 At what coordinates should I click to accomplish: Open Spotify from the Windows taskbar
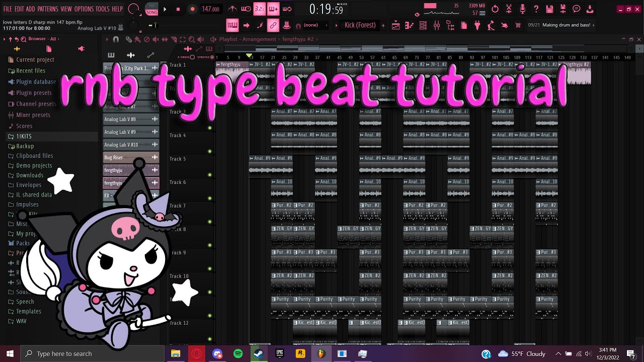coord(238,354)
